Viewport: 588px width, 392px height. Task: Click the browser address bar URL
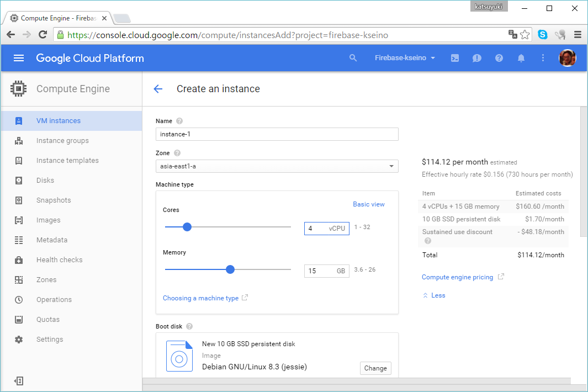pos(227,35)
